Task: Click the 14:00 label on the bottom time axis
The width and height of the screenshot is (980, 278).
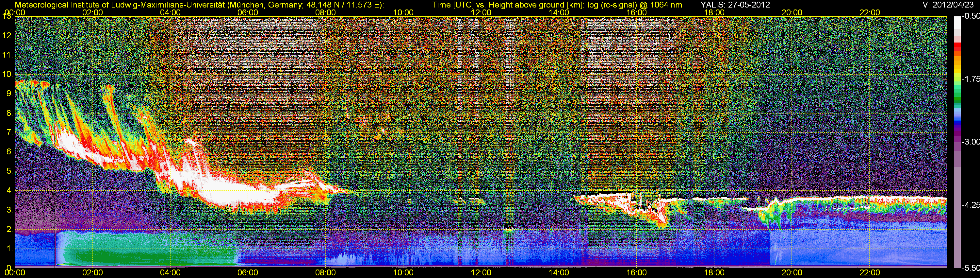Action: point(559,273)
